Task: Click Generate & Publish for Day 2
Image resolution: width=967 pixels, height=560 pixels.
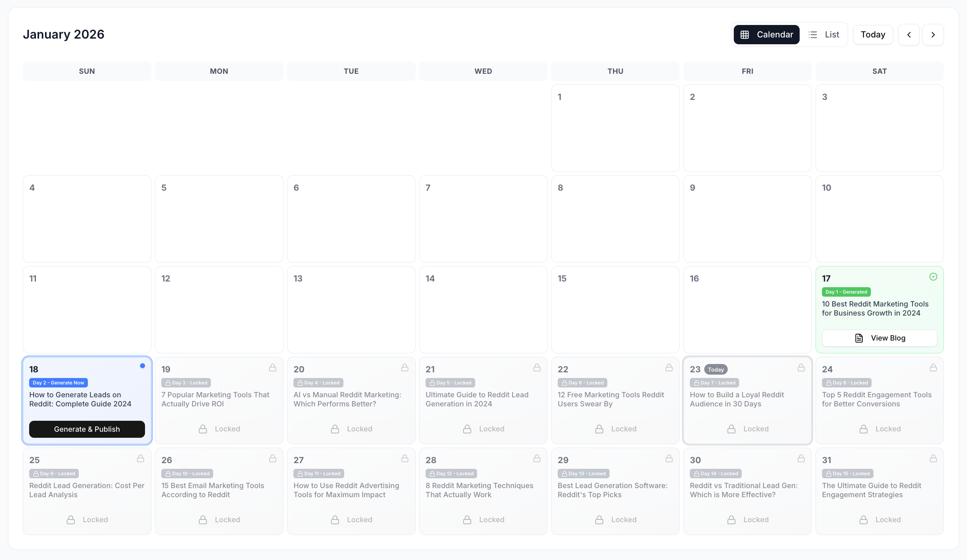Action: point(87,429)
